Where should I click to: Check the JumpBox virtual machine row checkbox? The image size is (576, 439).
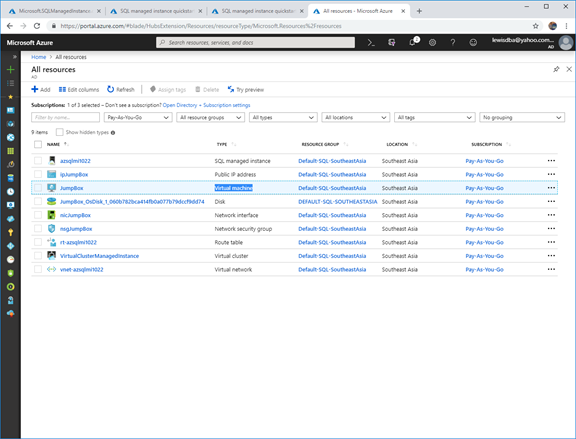click(38, 188)
